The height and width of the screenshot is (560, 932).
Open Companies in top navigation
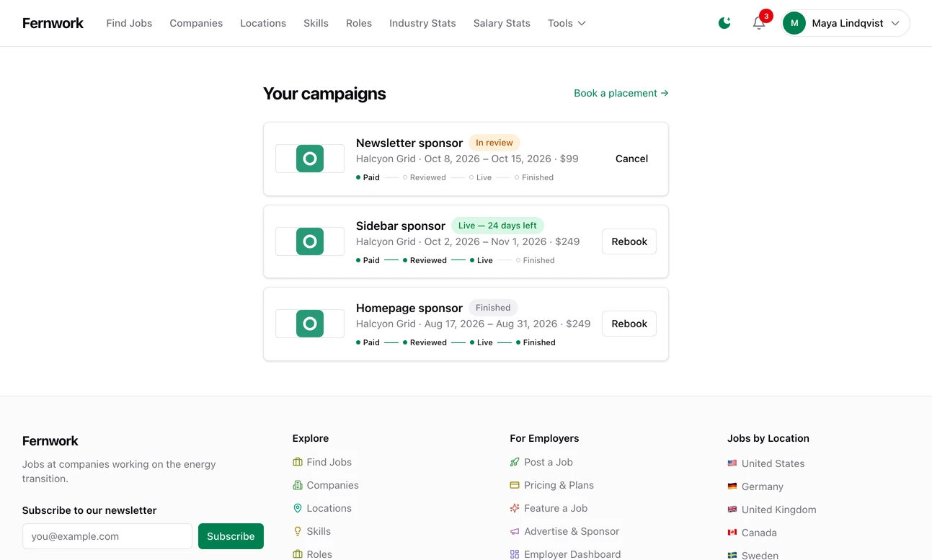pos(196,23)
